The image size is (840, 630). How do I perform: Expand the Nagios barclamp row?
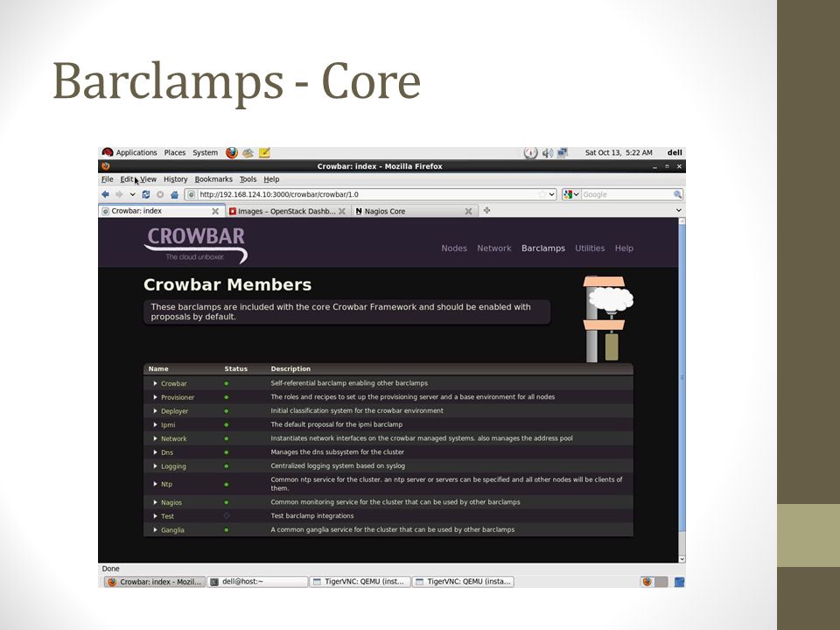point(156,502)
